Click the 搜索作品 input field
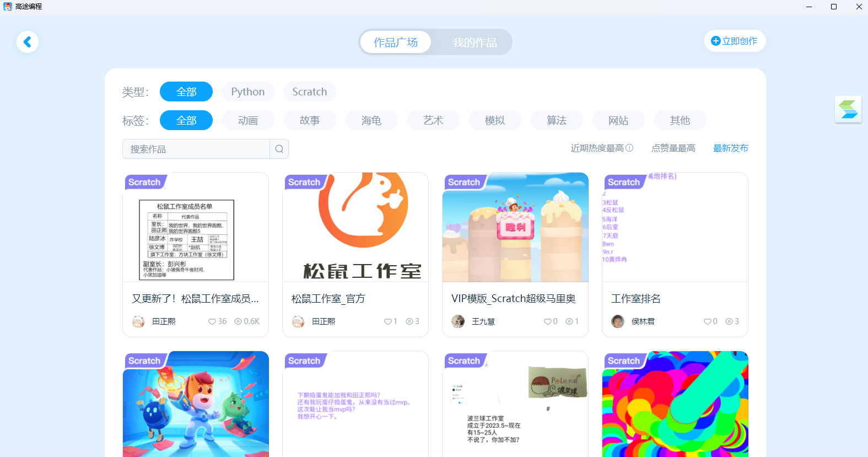868x457 pixels. pos(196,149)
